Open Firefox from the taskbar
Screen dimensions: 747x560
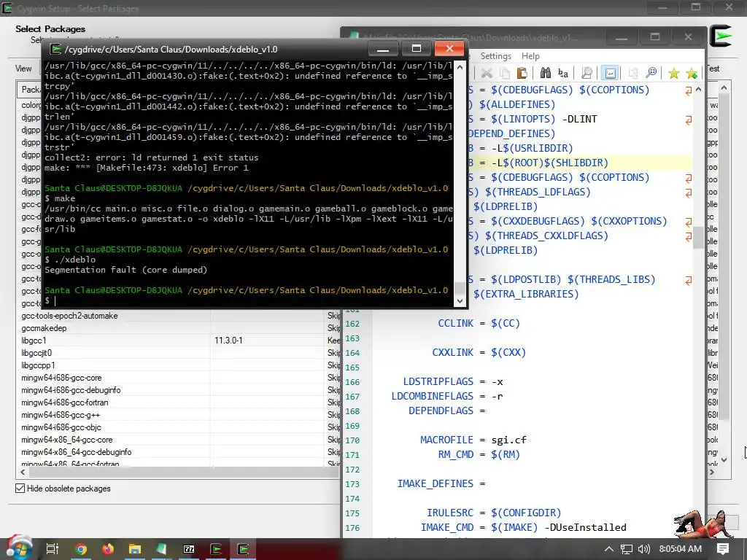pyautogui.click(x=108, y=549)
